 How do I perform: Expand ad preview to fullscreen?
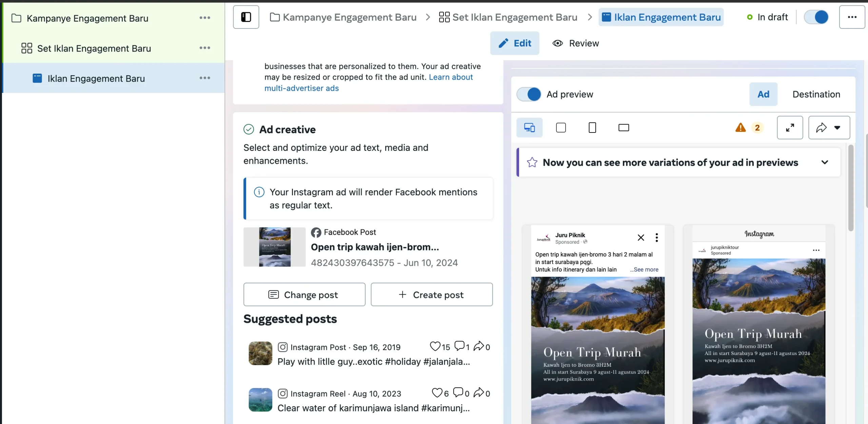pos(790,128)
